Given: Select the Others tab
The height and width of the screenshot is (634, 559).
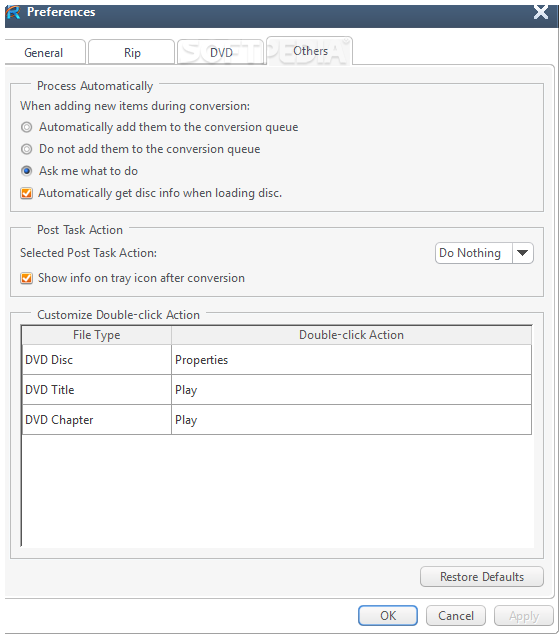Looking at the screenshot, I should [310, 51].
